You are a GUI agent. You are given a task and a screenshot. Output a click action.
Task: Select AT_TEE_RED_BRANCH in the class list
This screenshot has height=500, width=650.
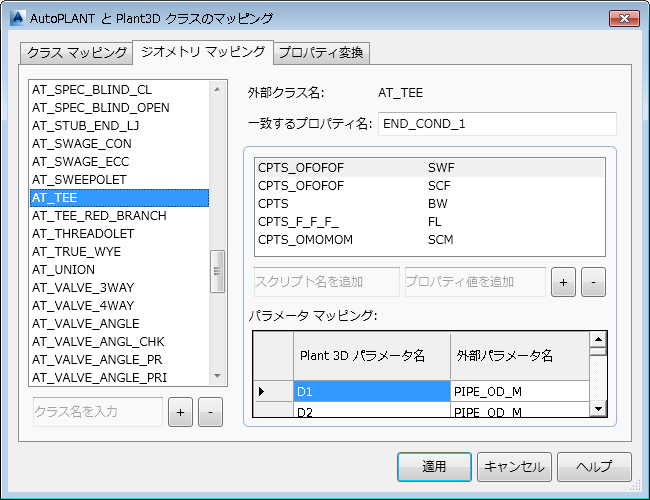click(x=119, y=216)
